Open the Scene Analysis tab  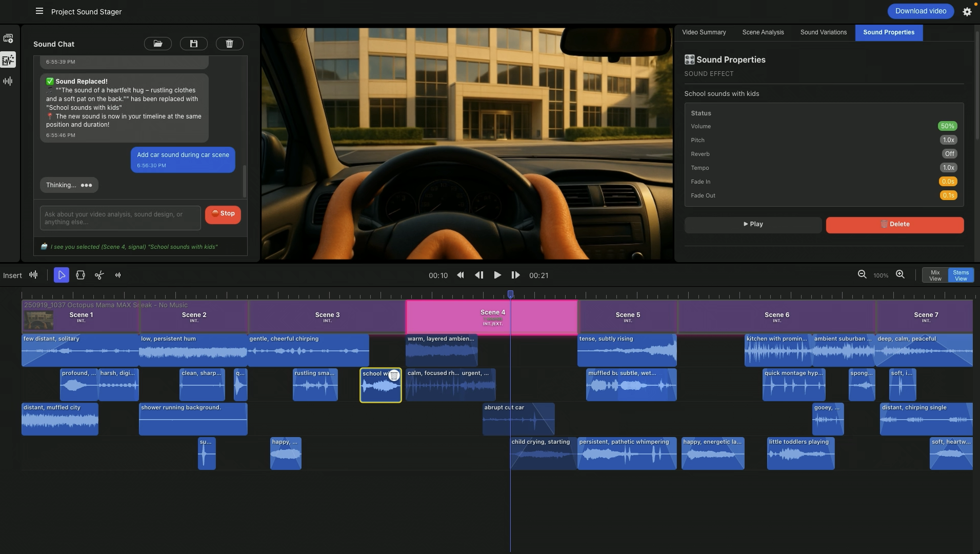pyautogui.click(x=763, y=32)
